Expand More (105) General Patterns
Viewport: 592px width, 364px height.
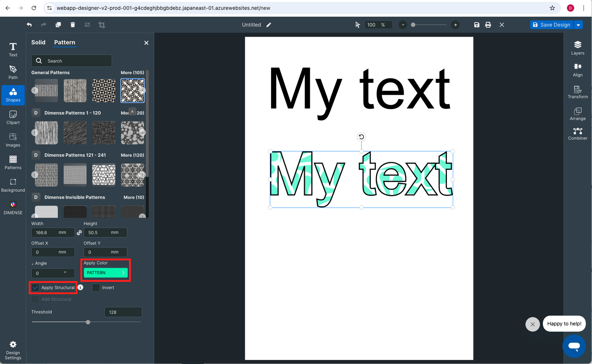[x=132, y=73]
